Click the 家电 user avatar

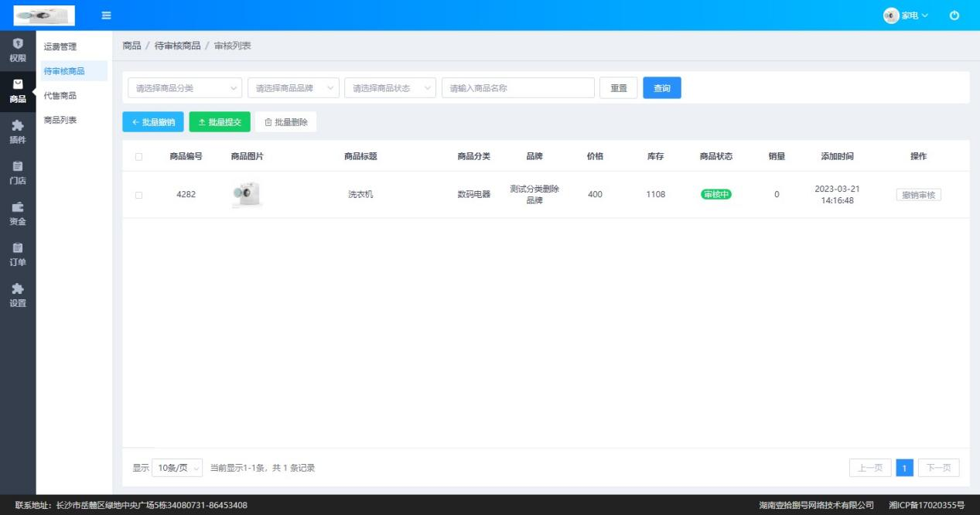point(891,15)
